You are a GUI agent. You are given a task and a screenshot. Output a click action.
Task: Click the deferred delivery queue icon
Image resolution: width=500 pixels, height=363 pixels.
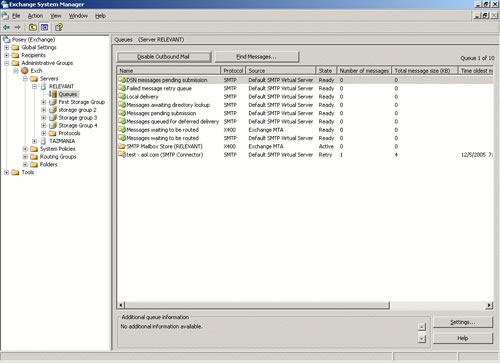(x=122, y=122)
